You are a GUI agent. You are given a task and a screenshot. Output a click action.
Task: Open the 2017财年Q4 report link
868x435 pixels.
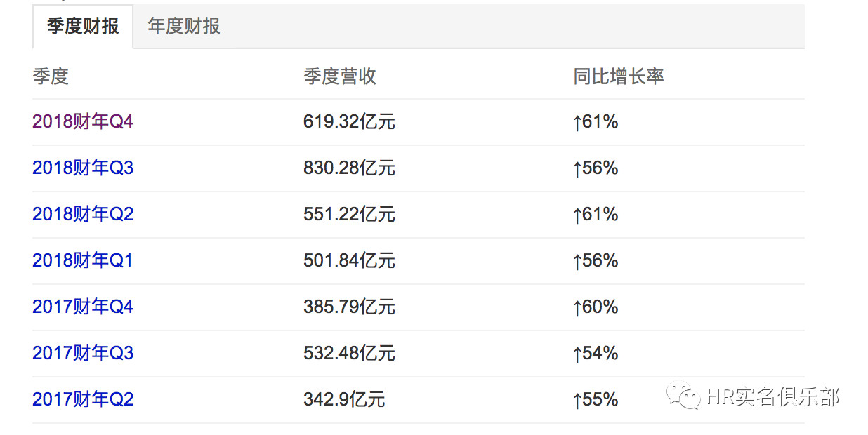coord(83,307)
